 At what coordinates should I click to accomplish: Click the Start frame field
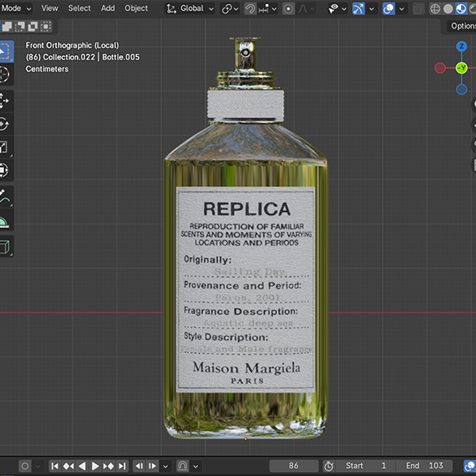366,466
